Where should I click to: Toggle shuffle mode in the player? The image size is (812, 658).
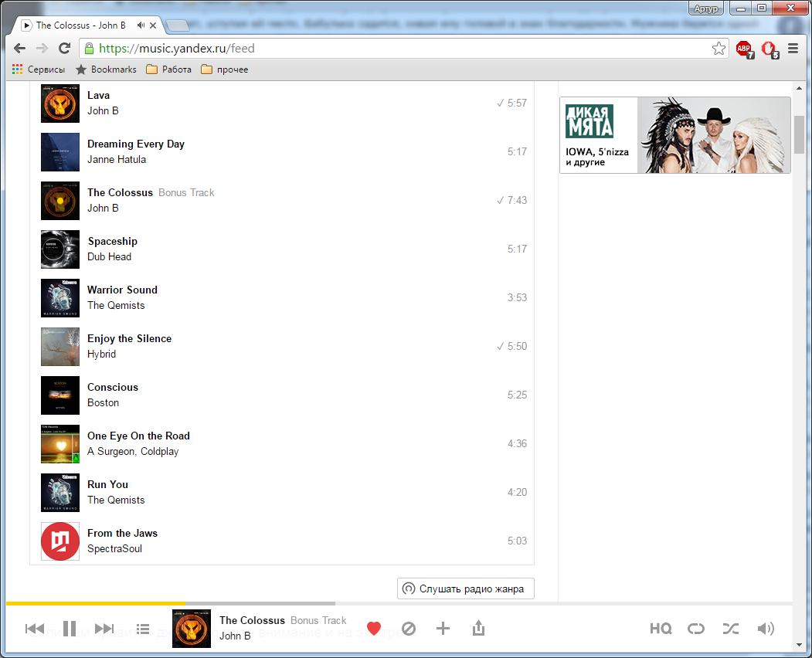(x=731, y=629)
